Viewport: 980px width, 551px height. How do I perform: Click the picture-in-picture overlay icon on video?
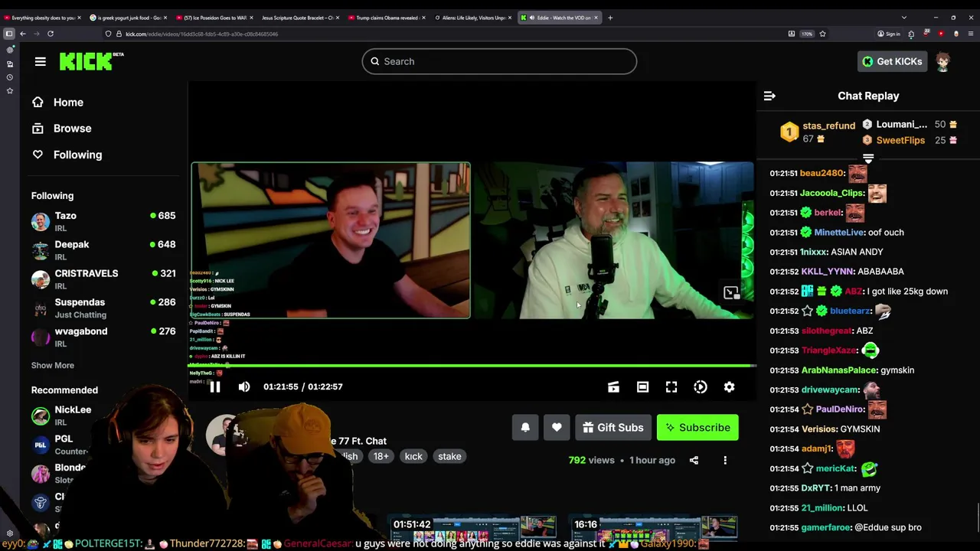(731, 293)
